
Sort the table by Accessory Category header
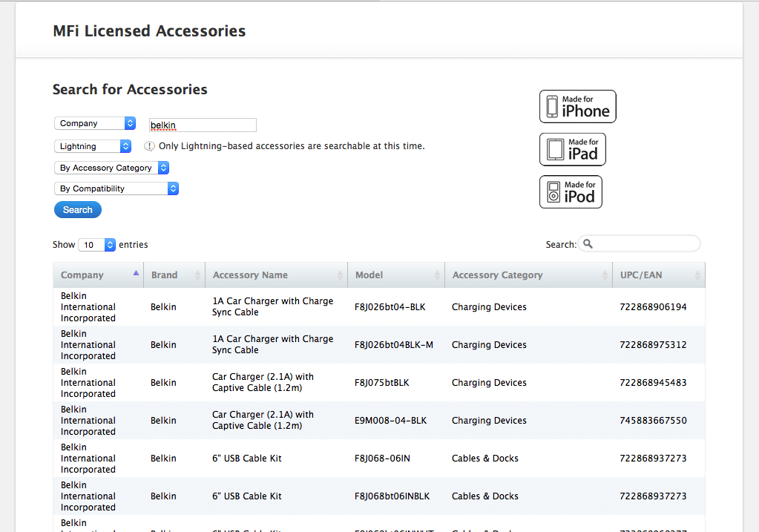497,275
